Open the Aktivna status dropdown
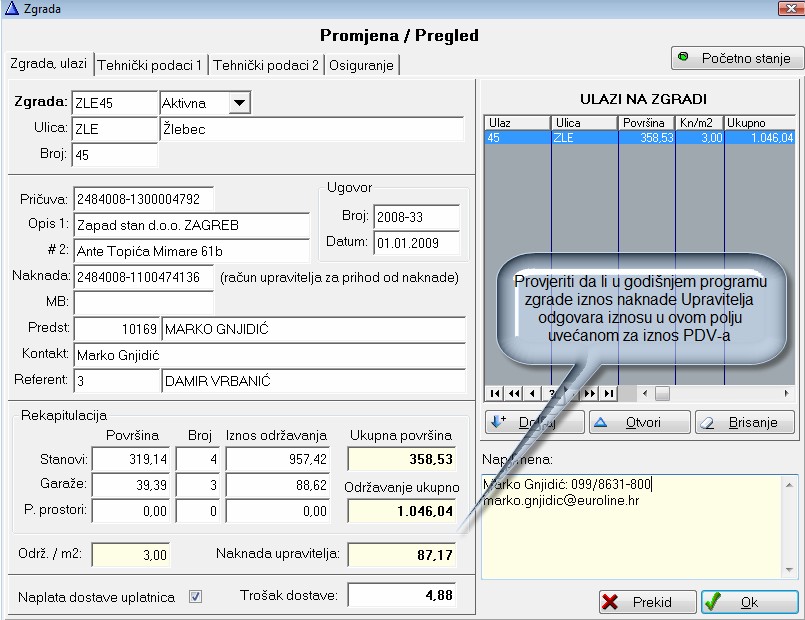This screenshot has width=805, height=620. point(239,103)
